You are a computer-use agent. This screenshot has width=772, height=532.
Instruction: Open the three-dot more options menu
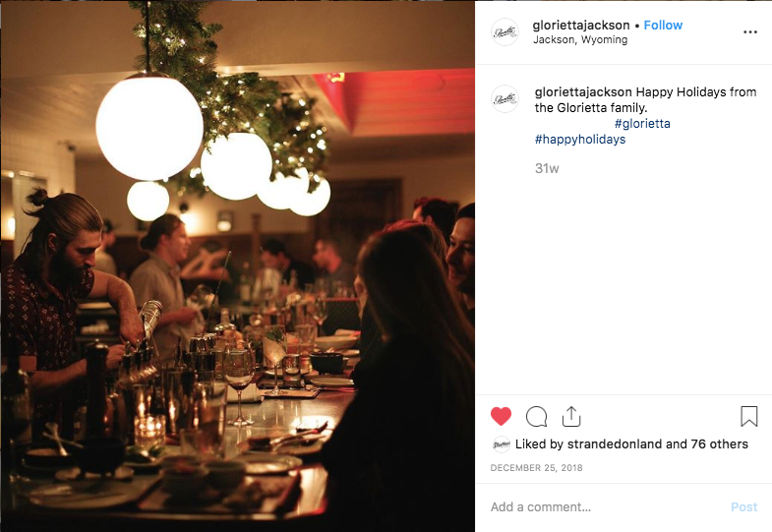click(x=749, y=32)
